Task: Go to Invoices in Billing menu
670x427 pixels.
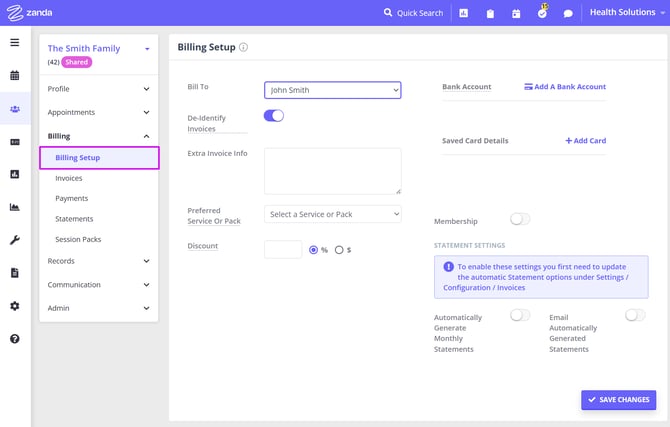Action: (69, 178)
